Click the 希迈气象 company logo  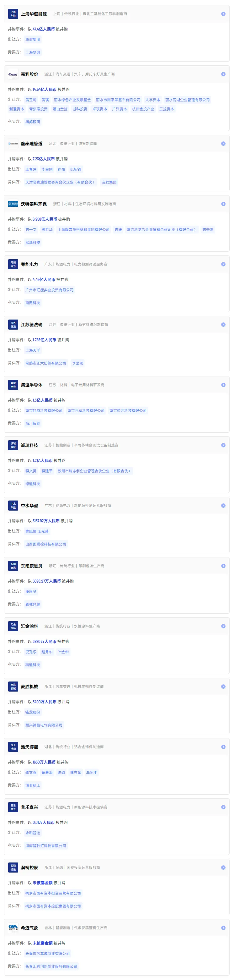[13, 928]
